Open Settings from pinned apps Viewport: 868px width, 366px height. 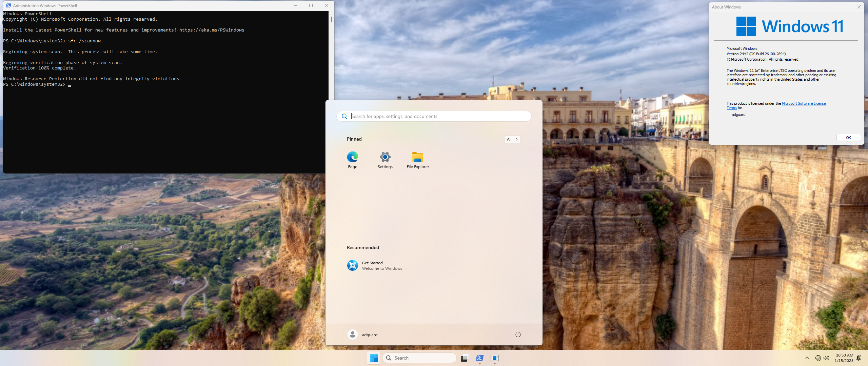pos(385,160)
